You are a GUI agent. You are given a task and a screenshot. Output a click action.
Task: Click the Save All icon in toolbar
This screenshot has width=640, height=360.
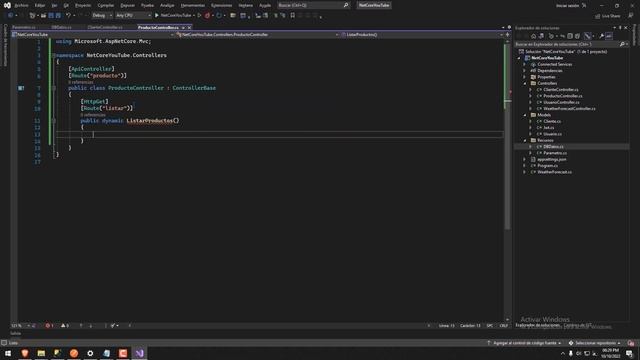tap(58, 16)
